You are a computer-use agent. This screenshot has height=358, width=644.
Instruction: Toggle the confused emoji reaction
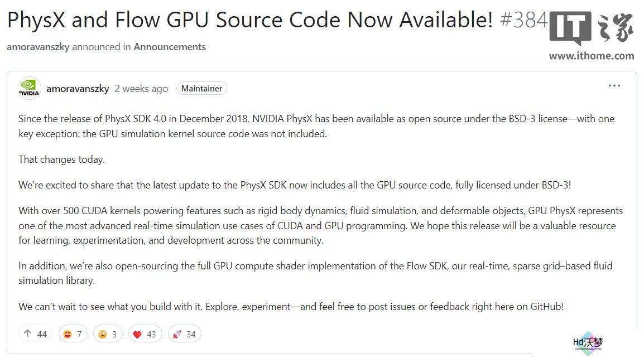[108, 334]
